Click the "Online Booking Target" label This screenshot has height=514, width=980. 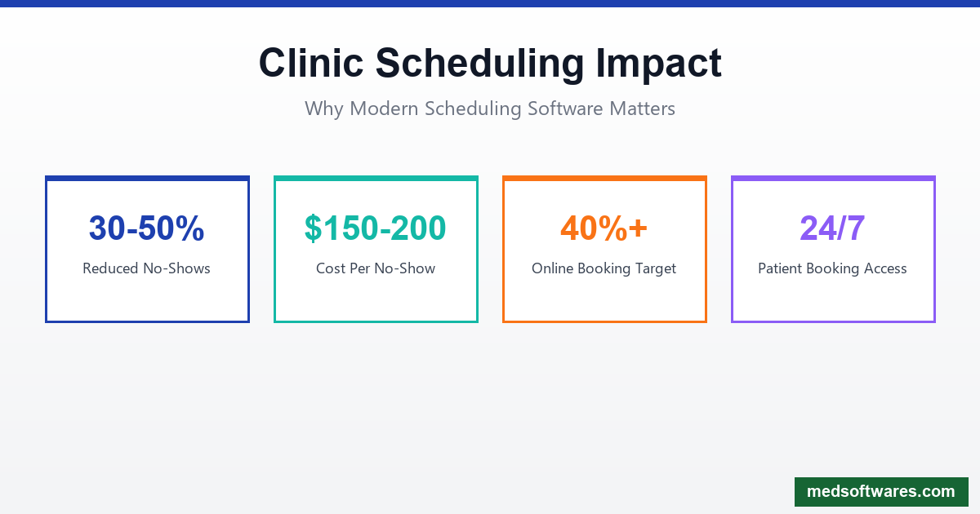[x=604, y=268]
